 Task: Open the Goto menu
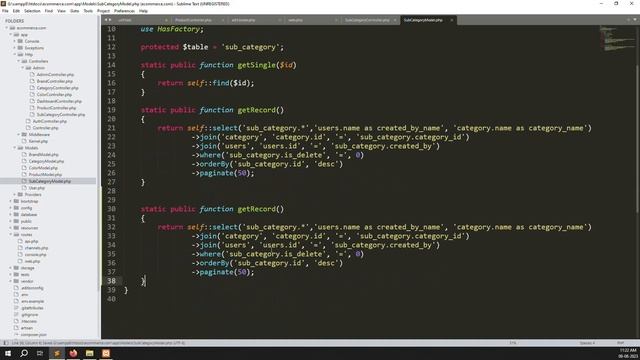75,11
